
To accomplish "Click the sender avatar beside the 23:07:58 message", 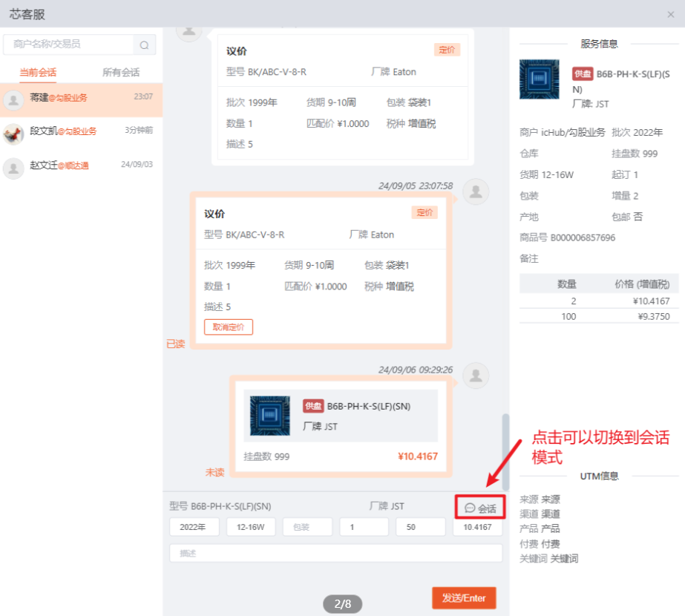I will click(x=475, y=191).
